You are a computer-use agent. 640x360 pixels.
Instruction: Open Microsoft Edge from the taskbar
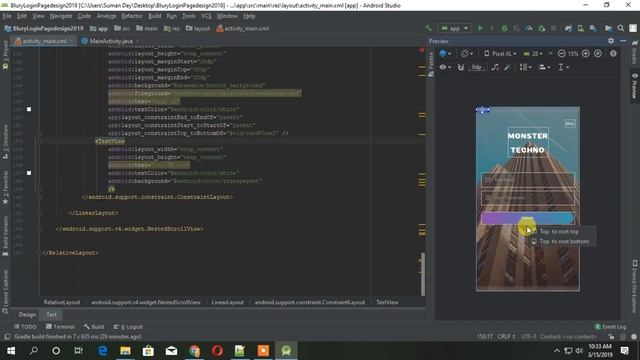[x=102, y=350]
